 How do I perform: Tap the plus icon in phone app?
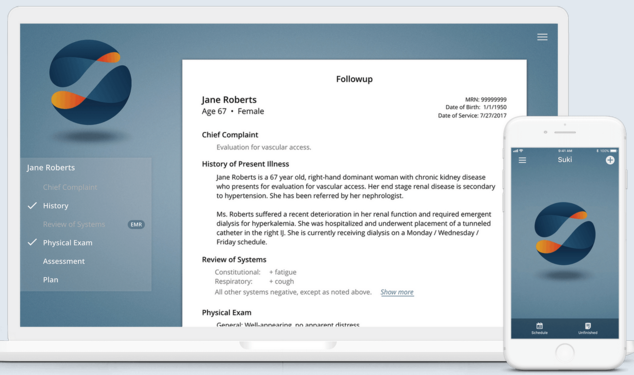point(610,160)
